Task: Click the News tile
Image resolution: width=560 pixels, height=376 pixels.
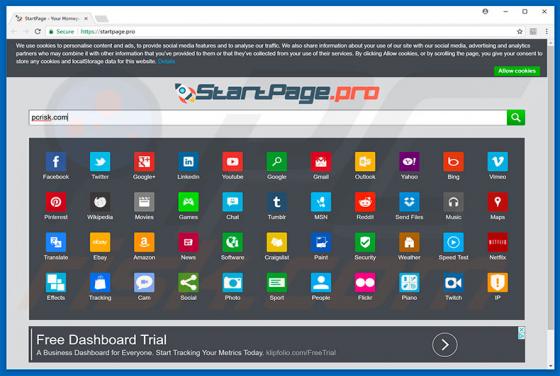Action: [188, 242]
